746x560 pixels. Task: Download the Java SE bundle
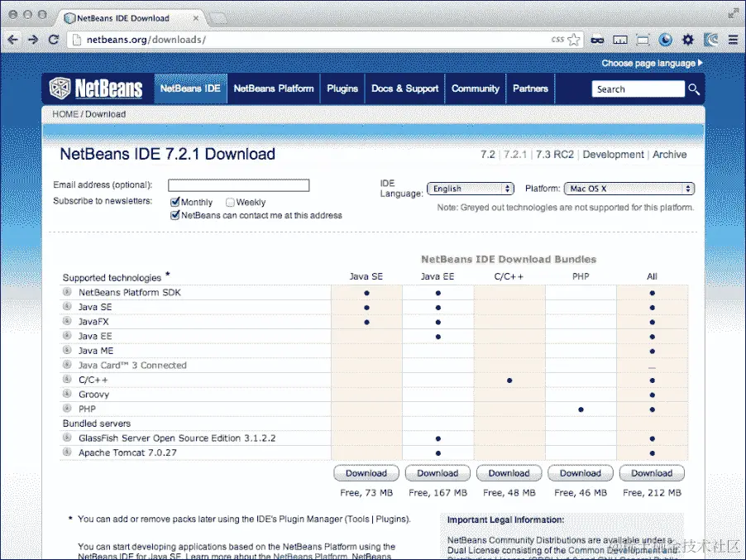point(366,473)
